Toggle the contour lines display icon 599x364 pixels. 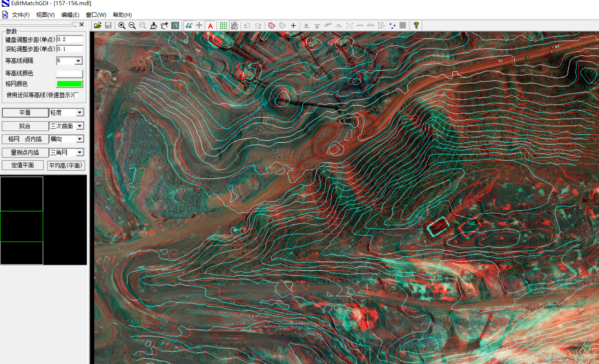tap(234, 26)
